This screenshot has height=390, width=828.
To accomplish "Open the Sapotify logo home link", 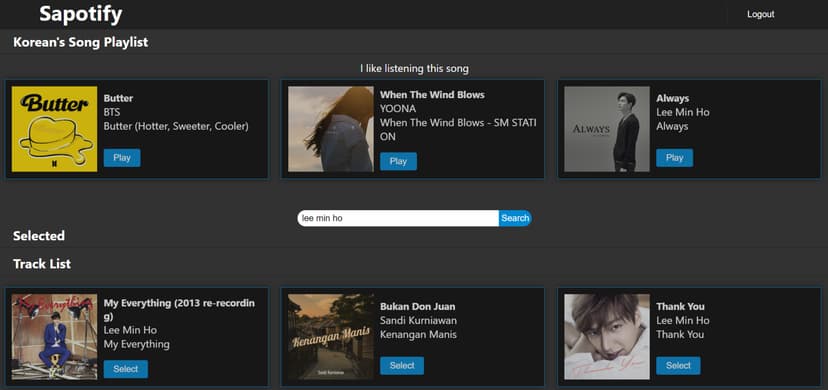I will coord(80,14).
